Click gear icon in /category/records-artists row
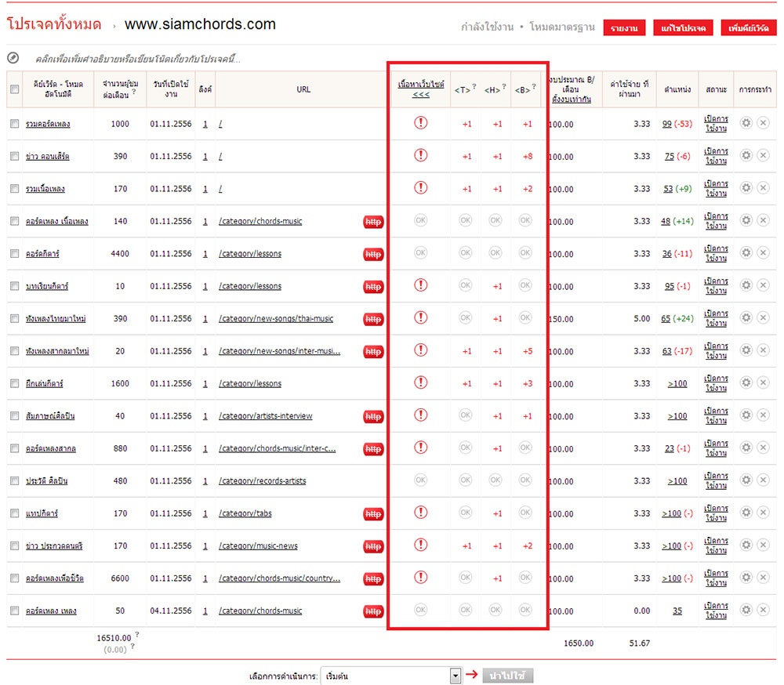 [746, 480]
